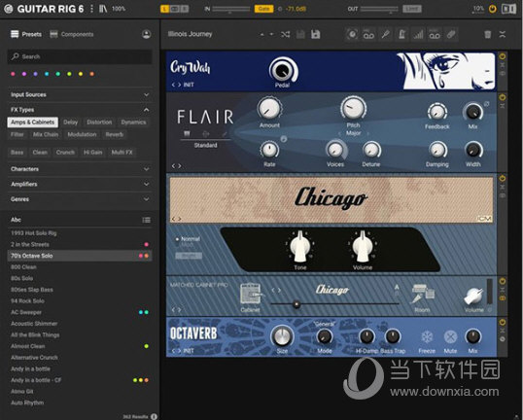
Task: Show the Preset Volume bars icon
Action: point(418,34)
